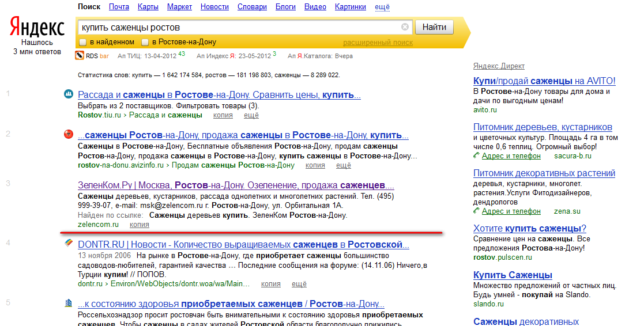This screenshot has width=644, height=326.
Task: Click the 'Статистика слов' line
Action: tap(209, 75)
